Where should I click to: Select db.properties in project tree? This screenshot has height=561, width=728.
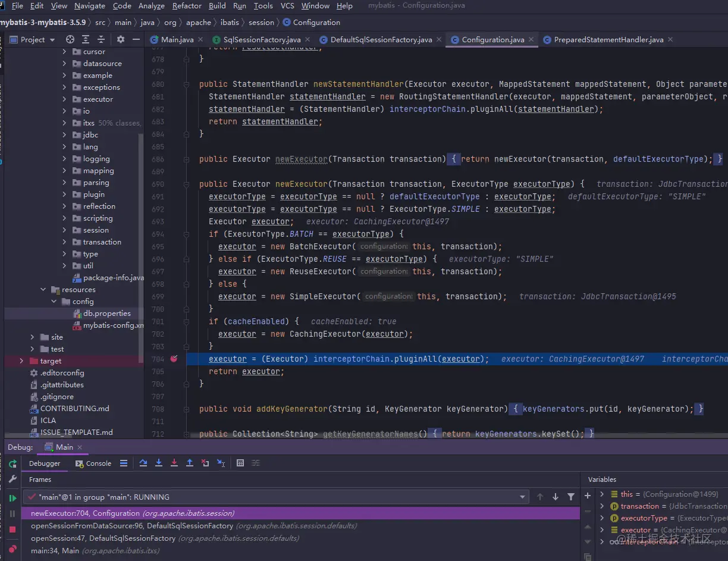click(106, 314)
